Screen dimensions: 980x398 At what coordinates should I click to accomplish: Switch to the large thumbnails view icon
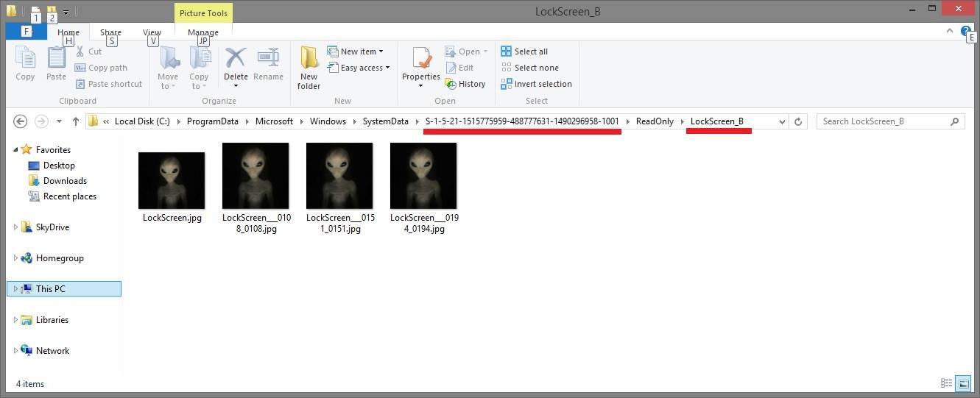point(963,383)
